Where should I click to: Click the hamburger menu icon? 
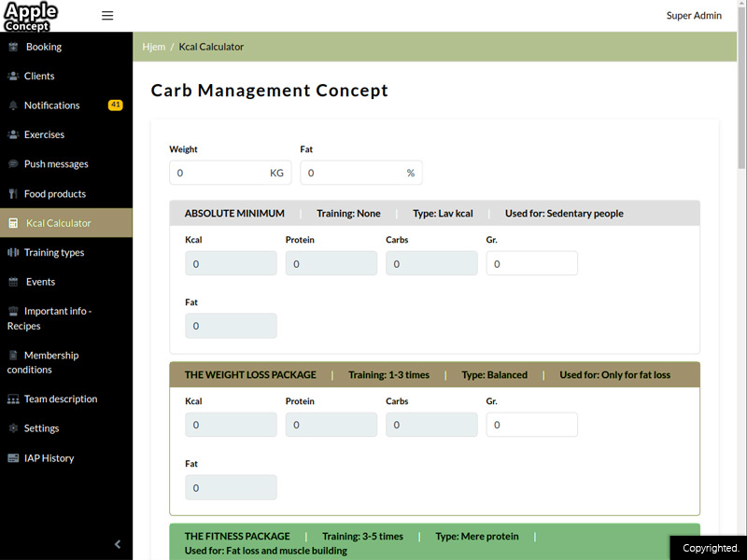[x=107, y=16]
